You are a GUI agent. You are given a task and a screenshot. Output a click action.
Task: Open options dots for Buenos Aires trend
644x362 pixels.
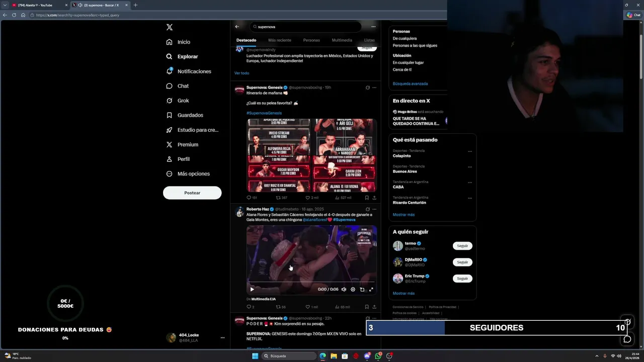click(470, 167)
